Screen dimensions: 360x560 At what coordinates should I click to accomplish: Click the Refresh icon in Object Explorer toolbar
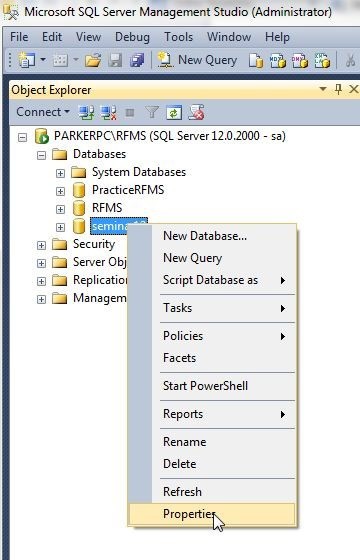click(x=174, y=113)
